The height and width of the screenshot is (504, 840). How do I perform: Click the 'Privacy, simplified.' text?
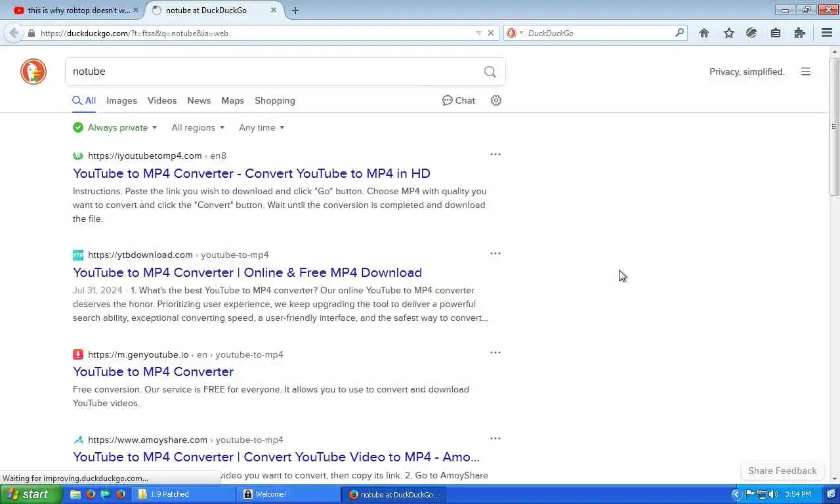(x=747, y=72)
